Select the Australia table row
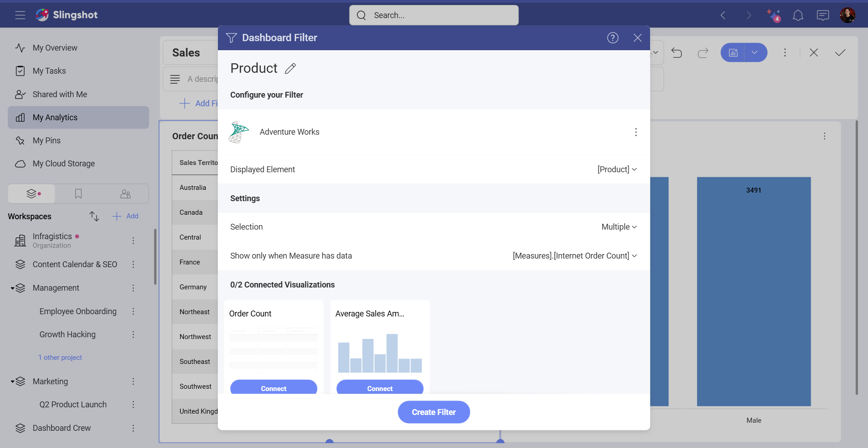 195,188
